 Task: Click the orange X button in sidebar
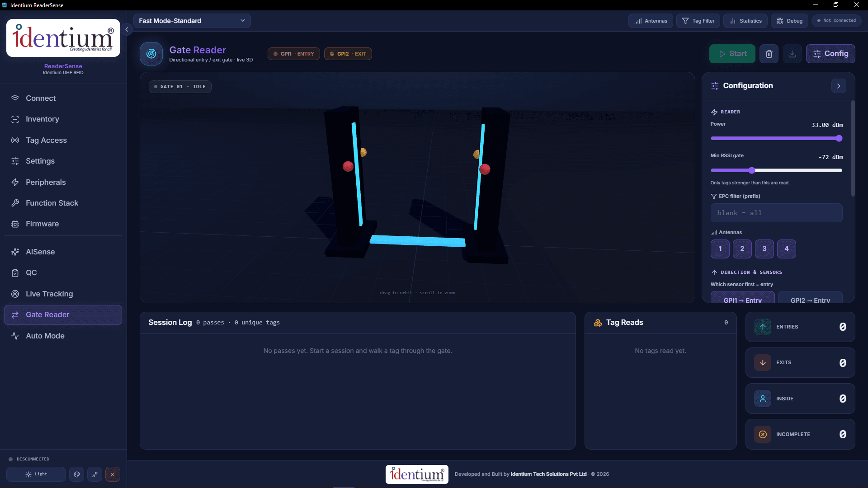pyautogui.click(x=113, y=474)
